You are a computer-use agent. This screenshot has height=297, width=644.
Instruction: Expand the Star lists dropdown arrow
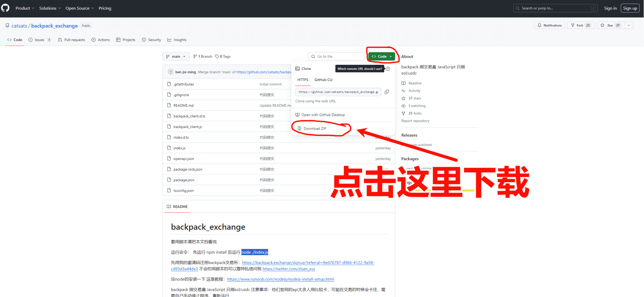coord(629,25)
